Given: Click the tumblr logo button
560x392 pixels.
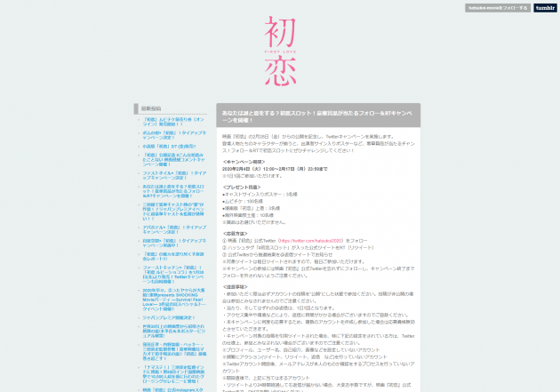Looking at the screenshot, I should pyautogui.click(x=545, y=8).
